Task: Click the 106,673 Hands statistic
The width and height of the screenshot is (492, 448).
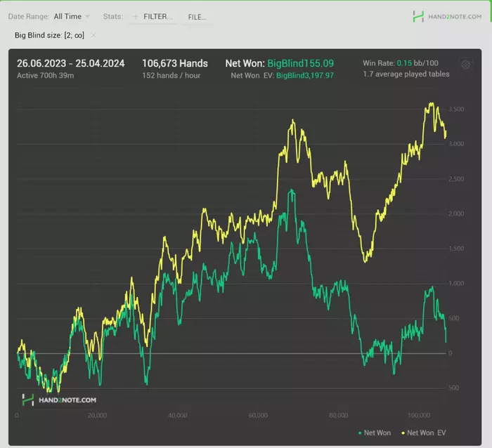Action: tap(175, 63)
